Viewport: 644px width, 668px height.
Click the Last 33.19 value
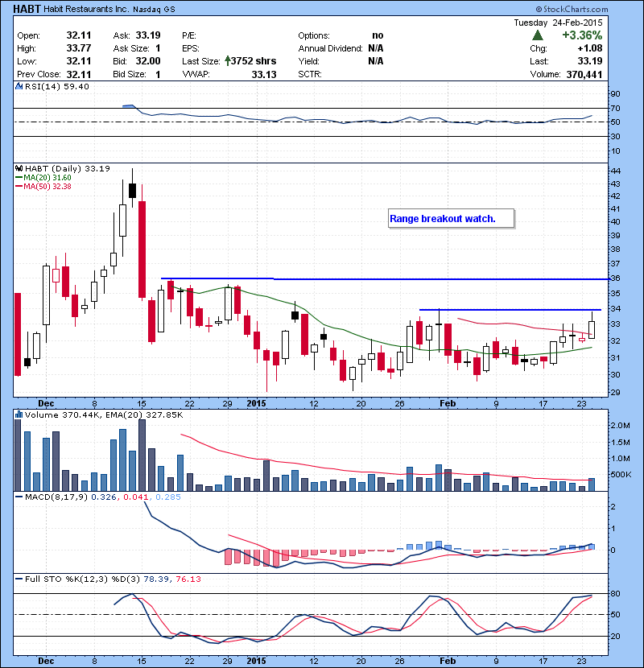tap(590, 61)
